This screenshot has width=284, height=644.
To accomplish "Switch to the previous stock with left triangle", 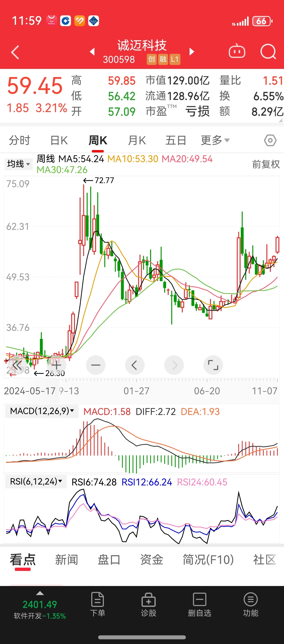I will click(x=92, y=52).
